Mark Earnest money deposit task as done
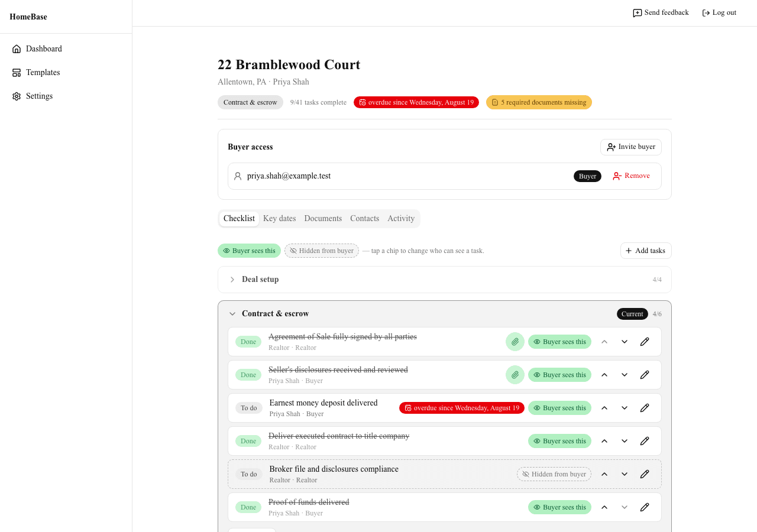 249,408
